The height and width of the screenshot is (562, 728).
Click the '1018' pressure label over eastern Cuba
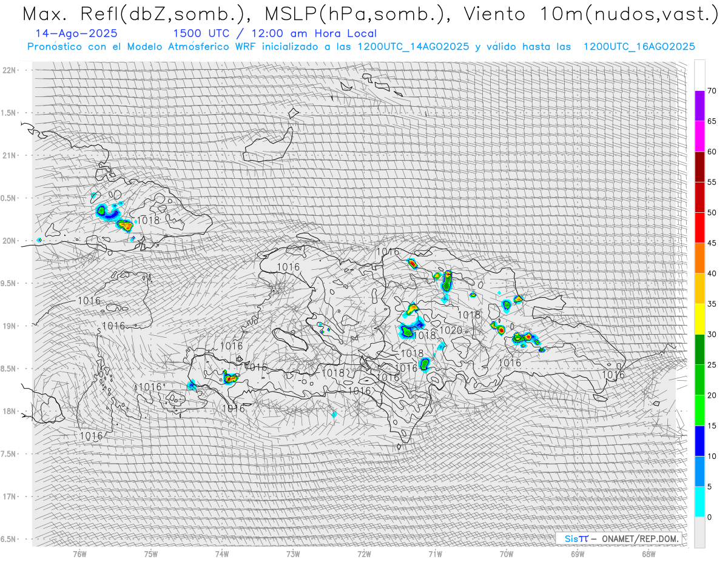(149, 220)
